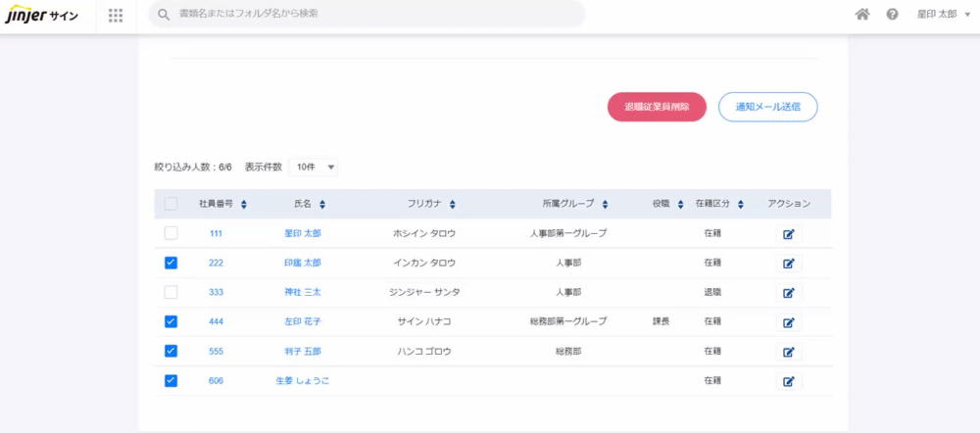Edit employee 444 with pencil icon
980x433 pixels.
coord(789,322)
